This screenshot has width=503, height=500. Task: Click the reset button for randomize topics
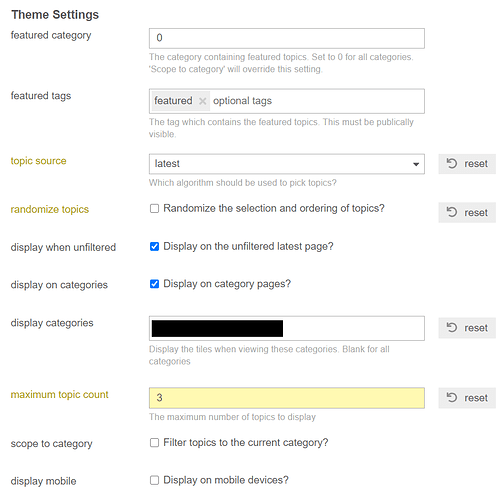point(467,212)
